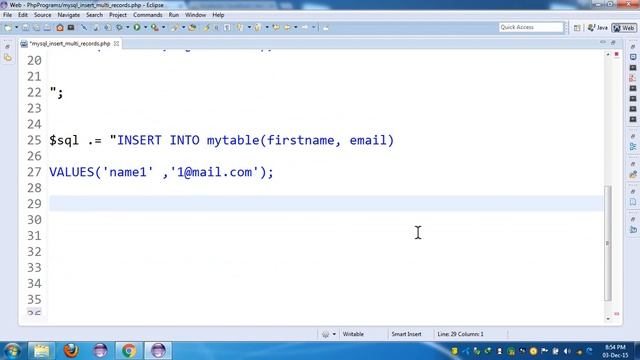Click the External Tools run icon
Image resolution: width=640 pixels, height=360 pixels.
(x=155, y=27)
